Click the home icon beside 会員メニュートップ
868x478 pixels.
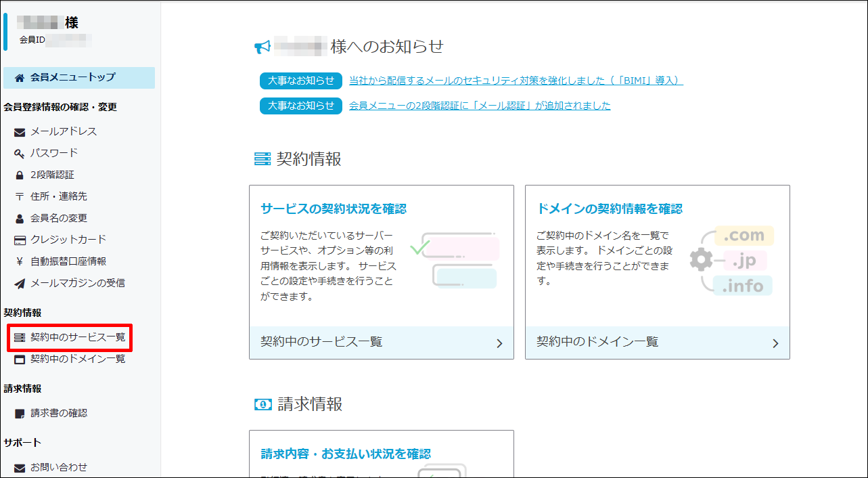pyautogui.click(x=20, y=78)
